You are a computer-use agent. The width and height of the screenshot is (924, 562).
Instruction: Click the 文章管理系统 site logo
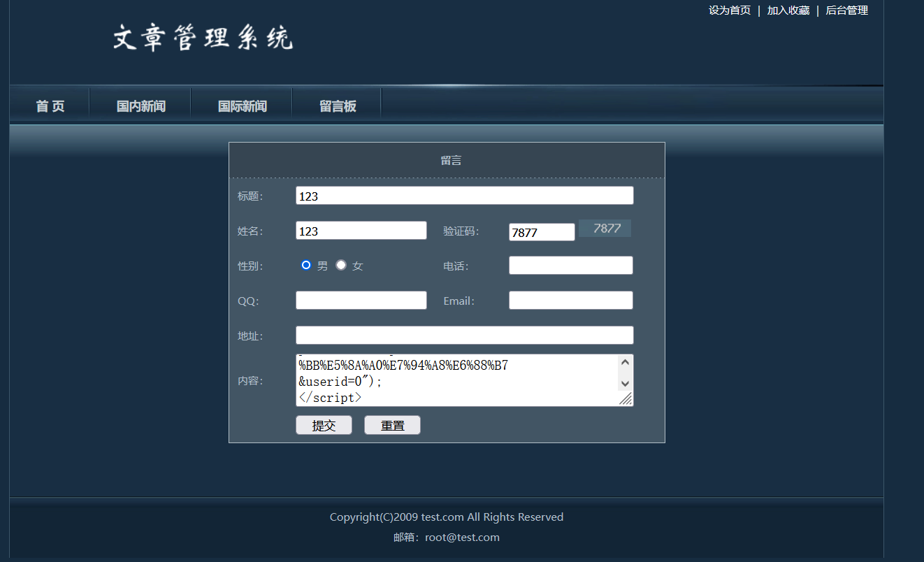point(203,38)
